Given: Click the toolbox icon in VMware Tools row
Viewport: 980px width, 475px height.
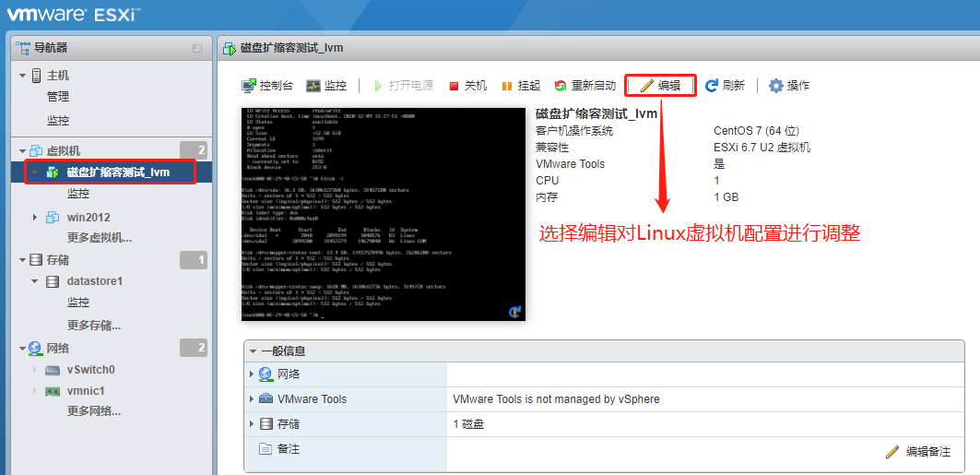Looking at the screenshot, I should pos(266,398).
